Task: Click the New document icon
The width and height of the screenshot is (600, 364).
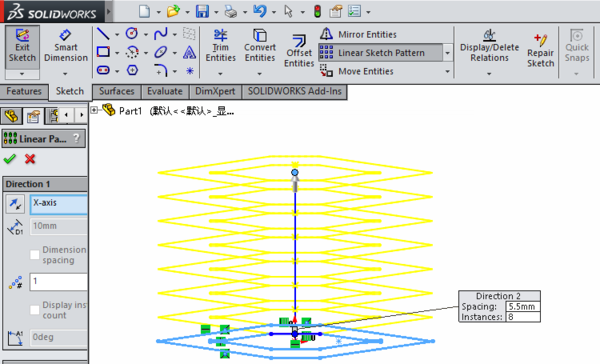Action: (x=145, y=11)
